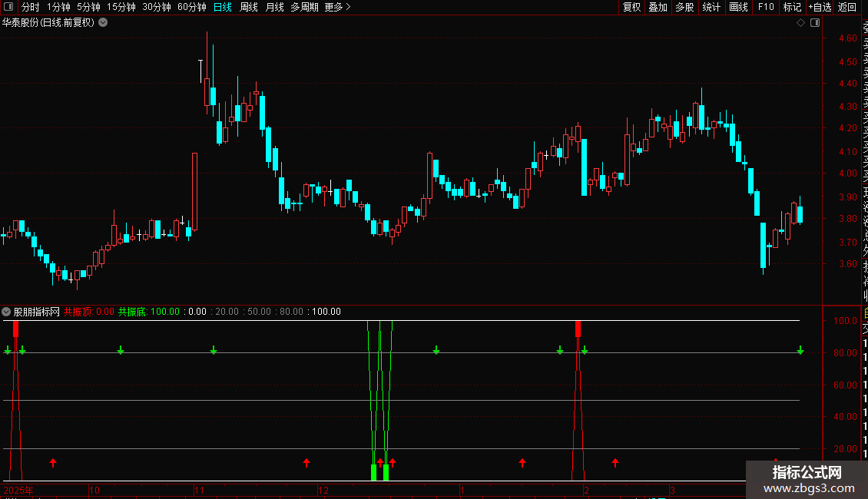Screen dimensions: 868x499
Task: Click the 共振底: 100.00 value label
Action: [149, 312]
